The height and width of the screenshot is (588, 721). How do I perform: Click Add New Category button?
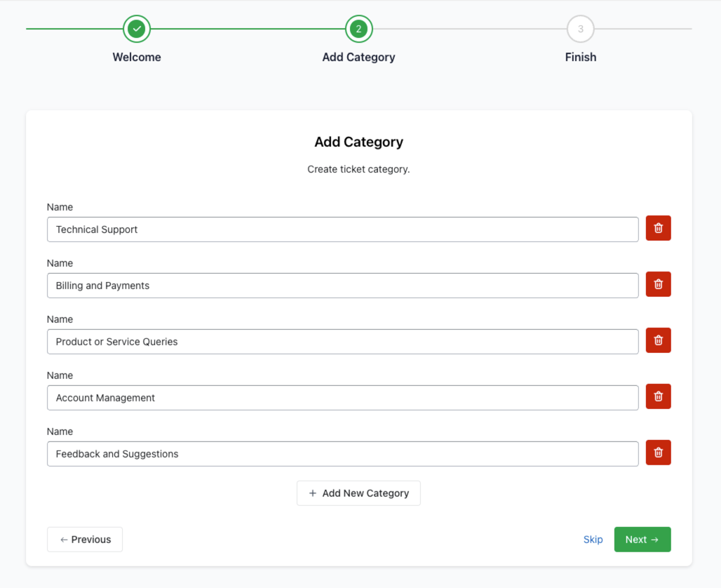(x=358, y=493)
